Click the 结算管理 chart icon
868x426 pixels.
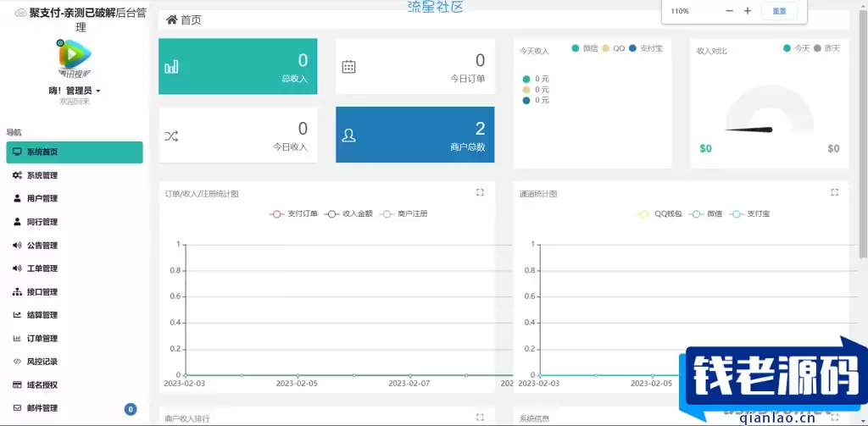point(17,315)
